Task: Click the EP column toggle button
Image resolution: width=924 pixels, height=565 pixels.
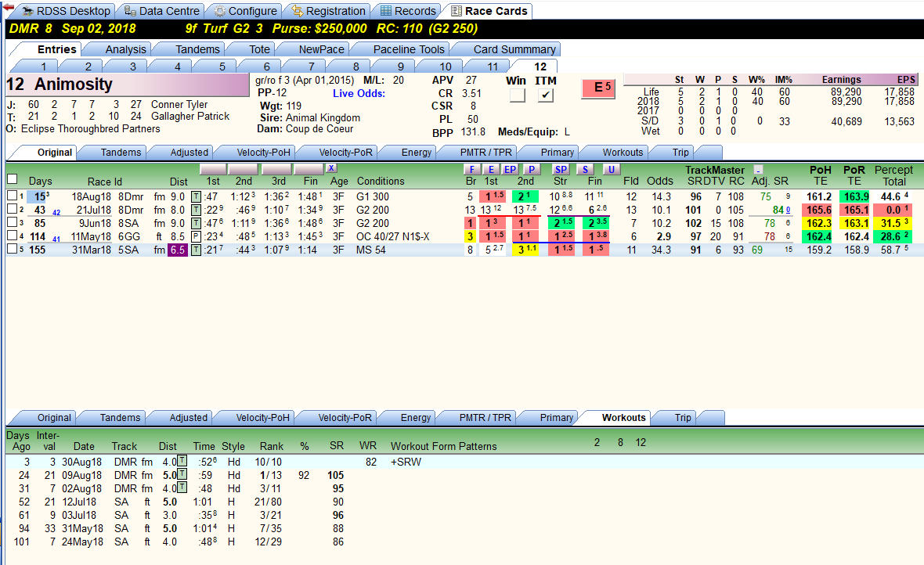Action: (510, 170)
